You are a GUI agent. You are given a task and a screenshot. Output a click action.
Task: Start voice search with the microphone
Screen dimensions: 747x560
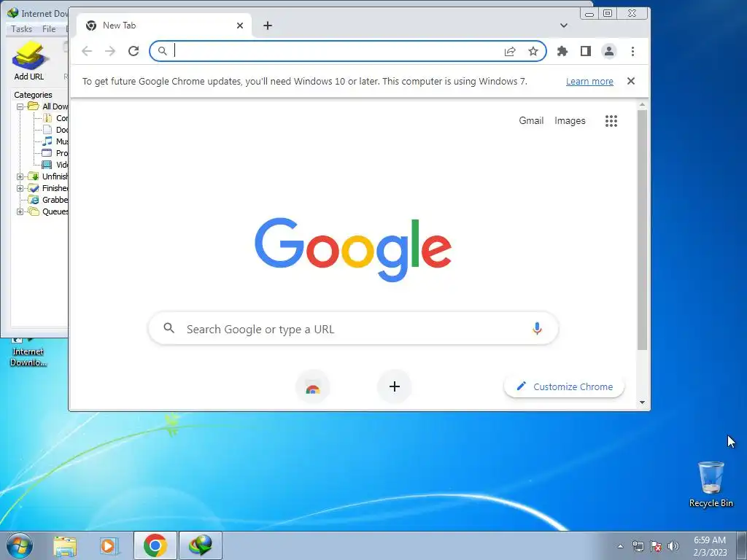click(x=537, y=329)
